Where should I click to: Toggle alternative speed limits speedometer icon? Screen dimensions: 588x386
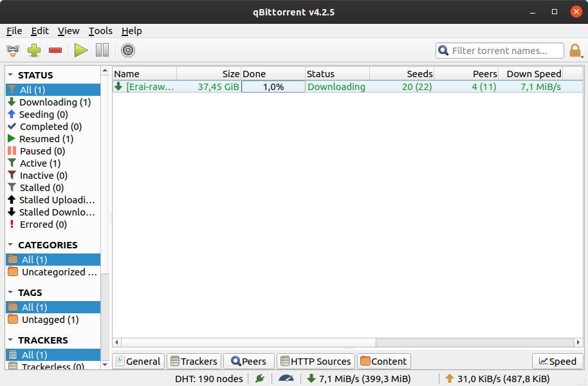coord(286,378)
